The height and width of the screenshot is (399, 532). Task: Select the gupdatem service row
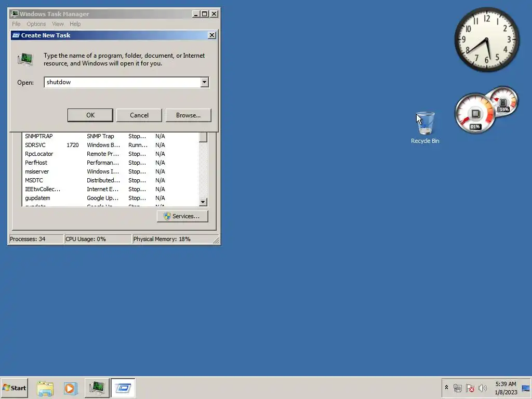pyautogui.click(x=110, y=198)
